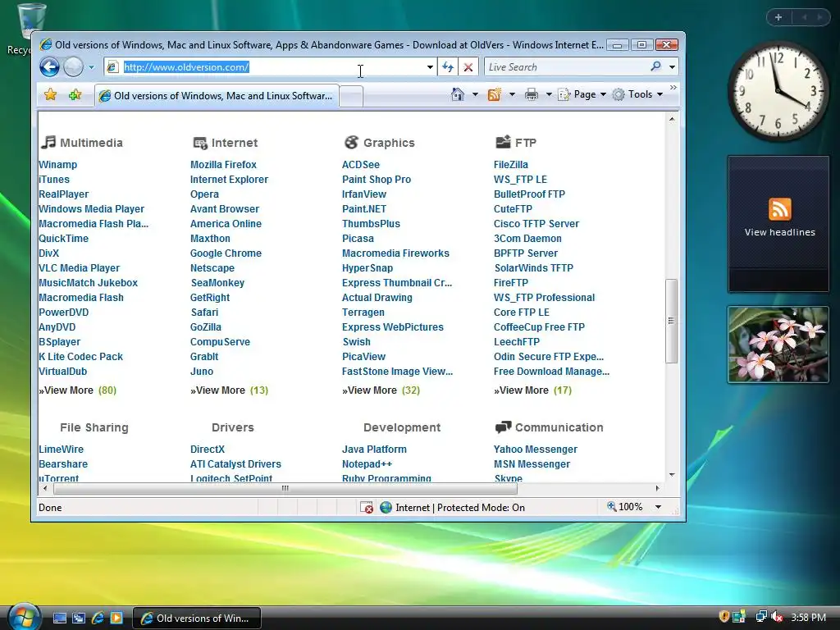Screen dimensions: 840x630
Task: Click the scroll down arrow
Action: pyautogui.click(x=672, y=475)
